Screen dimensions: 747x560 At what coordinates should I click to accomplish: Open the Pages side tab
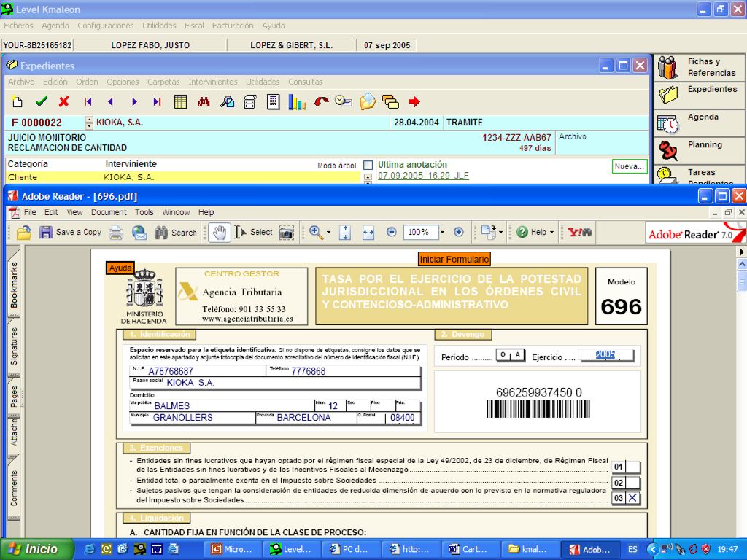coord(14,396)
